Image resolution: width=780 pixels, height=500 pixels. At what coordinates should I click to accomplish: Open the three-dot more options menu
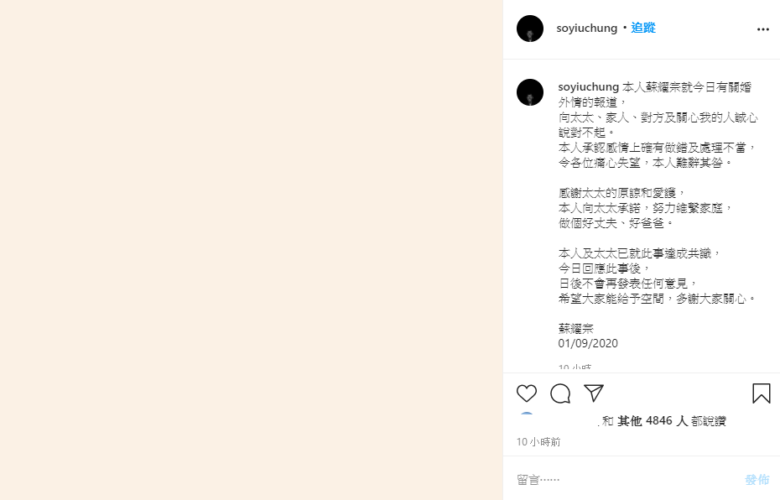(x=763, y=29)
